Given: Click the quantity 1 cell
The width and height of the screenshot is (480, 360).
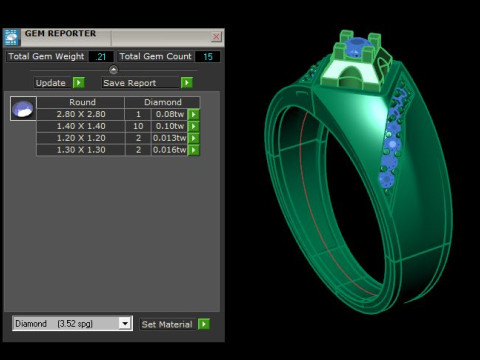Looking at the screenshot, I should coord(138,114).
